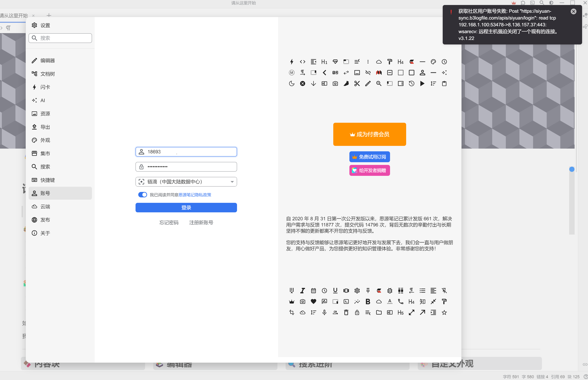Expand the breadcrumb chevron arrow
This screenshot has width=588, height=380.
tap(2, 28)
